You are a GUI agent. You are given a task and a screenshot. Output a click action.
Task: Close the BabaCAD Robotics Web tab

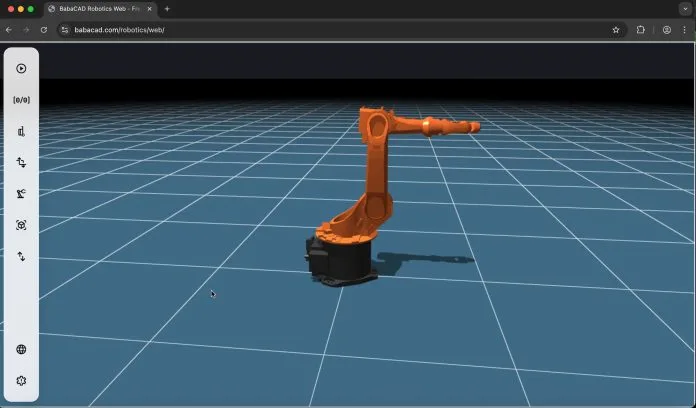click(x=150, y=9)
